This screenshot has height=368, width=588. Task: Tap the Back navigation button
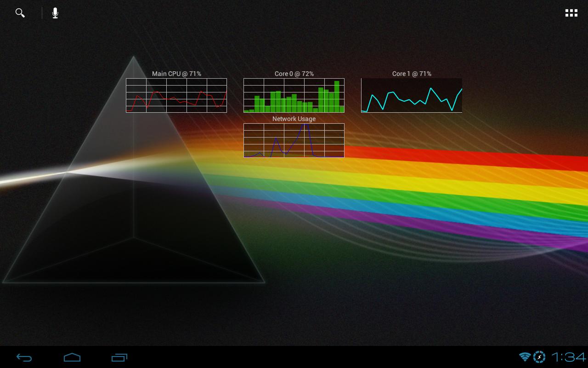click(24, 357)
